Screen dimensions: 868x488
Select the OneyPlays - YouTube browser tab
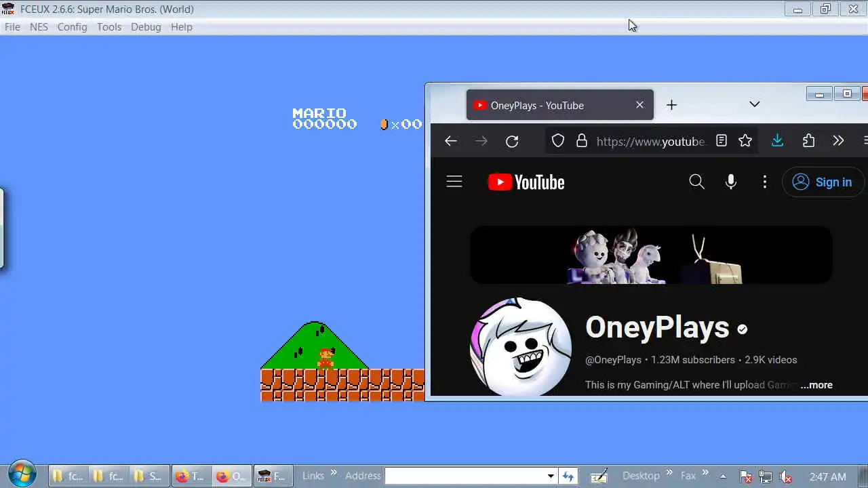559,105
